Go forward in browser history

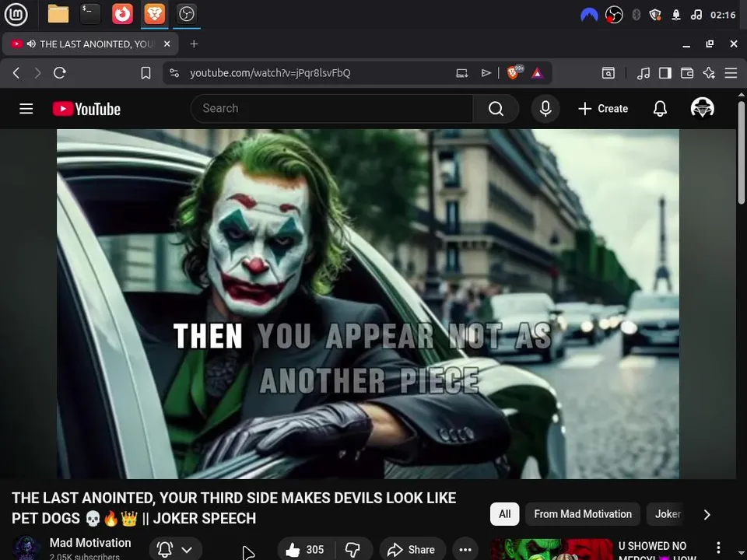(37, 73)
